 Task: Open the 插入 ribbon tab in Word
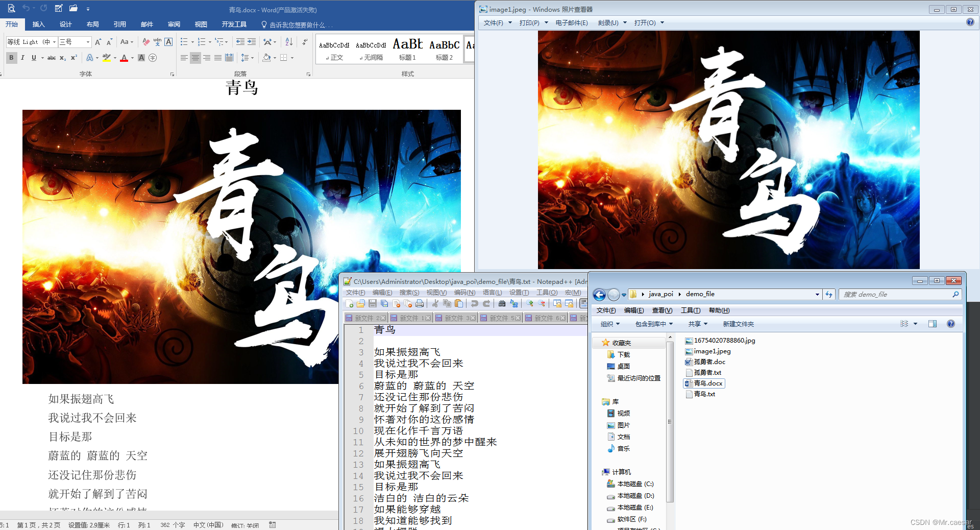coord(39,24)
